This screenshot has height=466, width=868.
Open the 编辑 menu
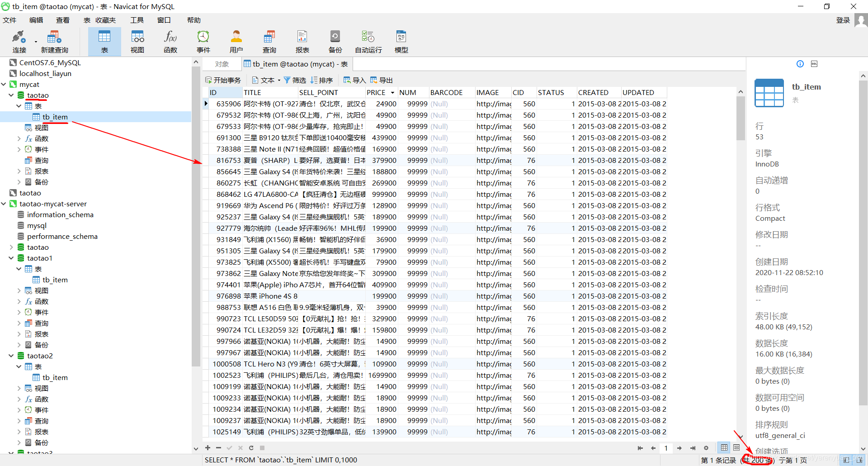click(x=36, y=20)
